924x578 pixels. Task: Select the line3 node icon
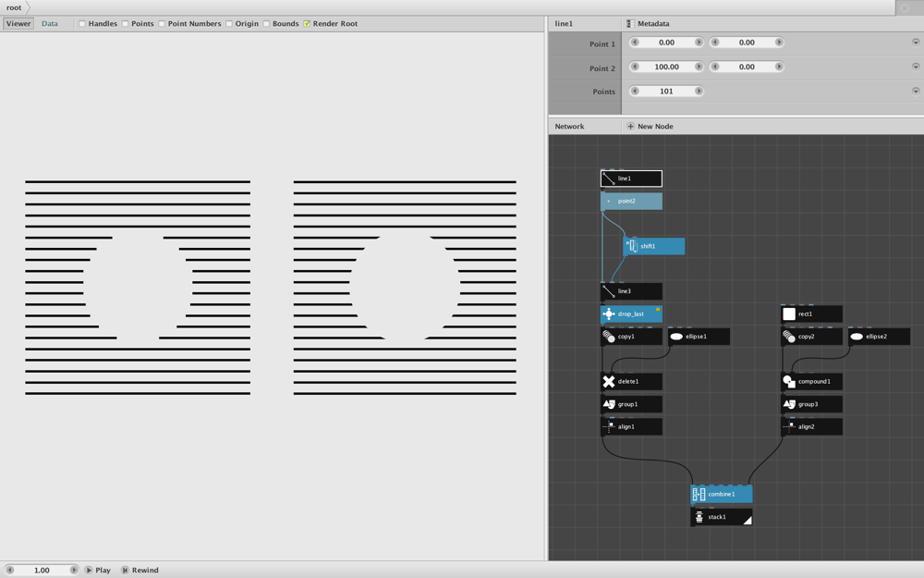click(609, 291)
